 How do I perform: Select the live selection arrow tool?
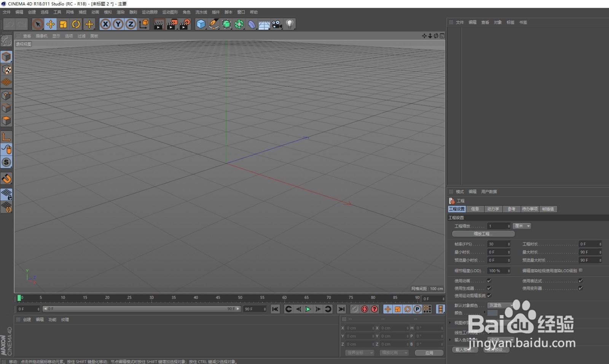click(x=38, y=24)
